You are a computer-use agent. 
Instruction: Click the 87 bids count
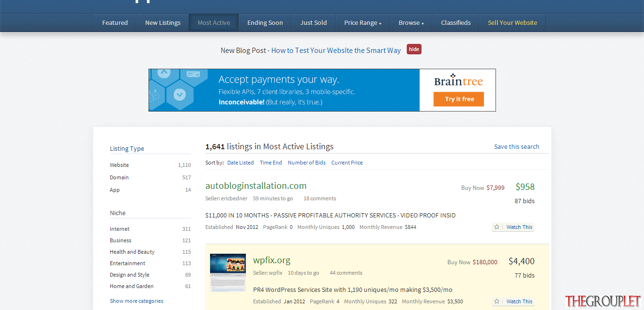point(525,201)
